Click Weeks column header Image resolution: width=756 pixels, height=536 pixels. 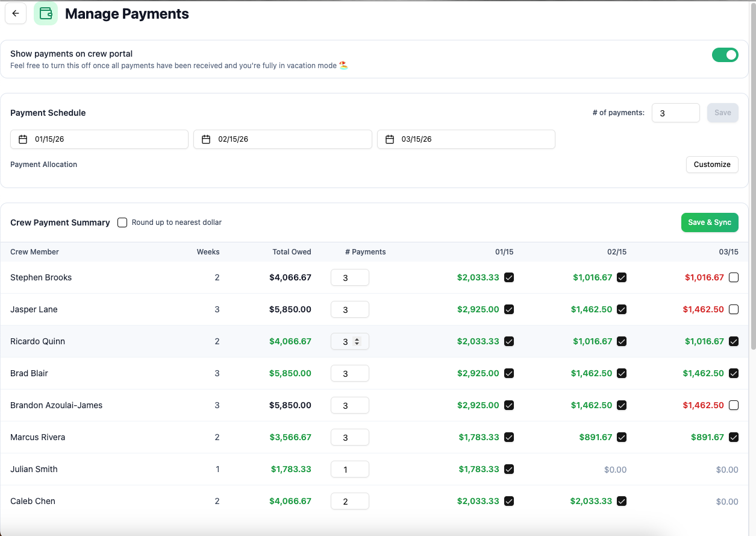(x=208, y=252)
